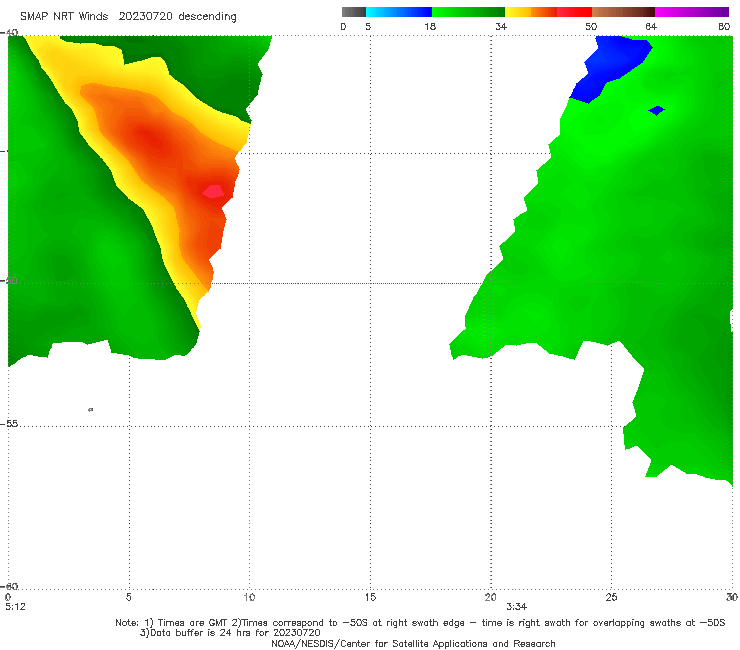Viewport: 740px width, 650px height.
Task: Click the swath time label "5:12"
Action: 15,607
